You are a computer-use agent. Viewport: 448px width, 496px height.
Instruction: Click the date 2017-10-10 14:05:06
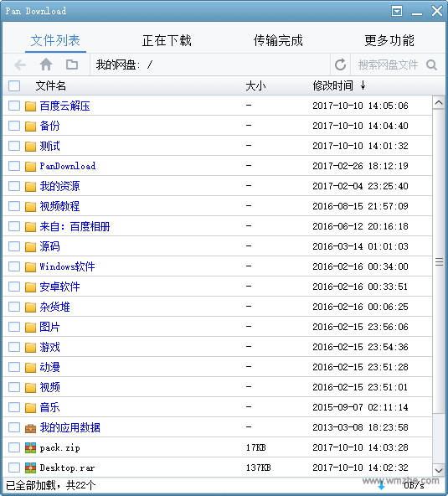coord(360,106)
